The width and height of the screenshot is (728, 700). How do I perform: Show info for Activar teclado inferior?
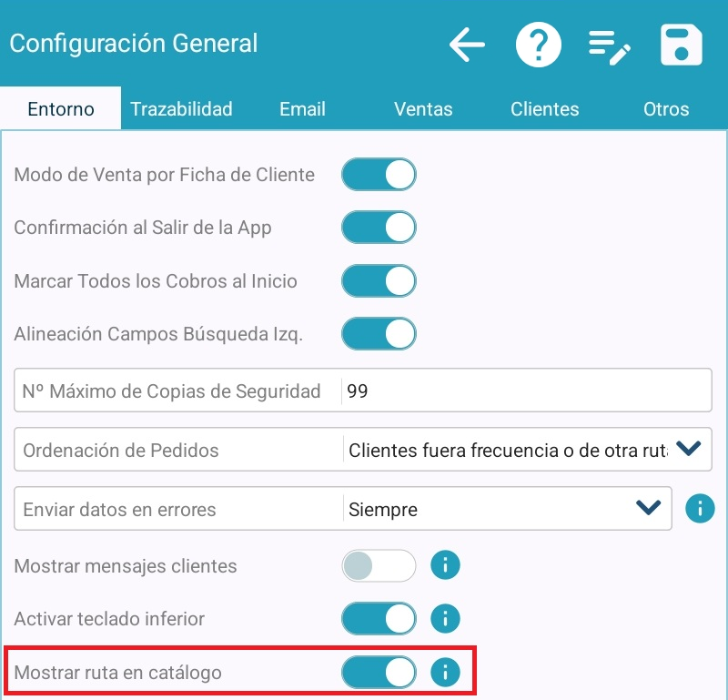[445, 619]
